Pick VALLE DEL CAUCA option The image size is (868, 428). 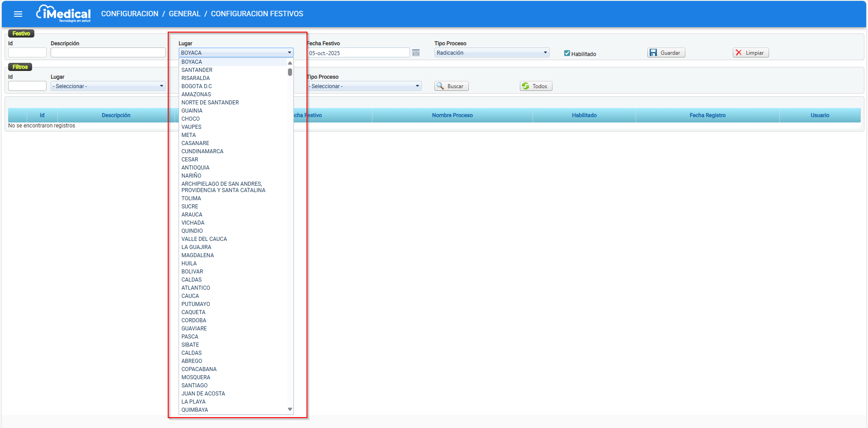(204, 239)
